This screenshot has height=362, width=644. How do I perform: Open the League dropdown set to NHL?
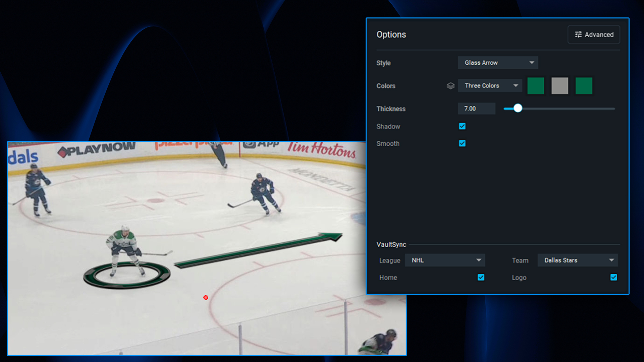(445, 260)
